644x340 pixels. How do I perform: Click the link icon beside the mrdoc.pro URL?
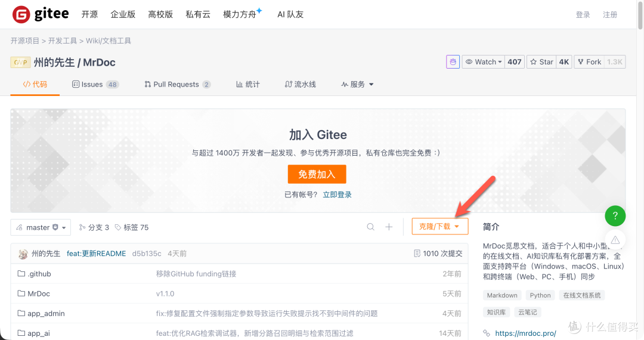(x=487, y=333)
